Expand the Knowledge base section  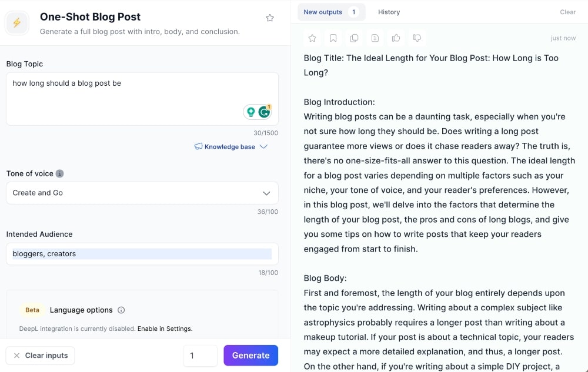pos(230,146)
